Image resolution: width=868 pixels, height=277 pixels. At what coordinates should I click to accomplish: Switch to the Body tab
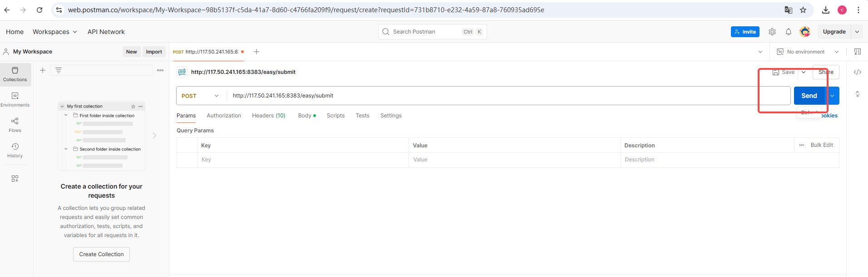click(x=307, y=116)
